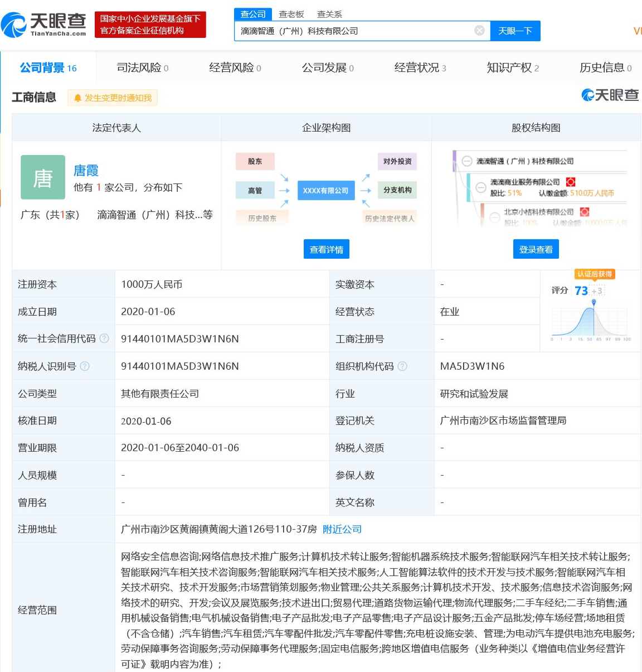Image resolution: width=642 pixels, height=672 pixels.
Task: Click the 天眼一下 search button
Action: click(515, 31)
